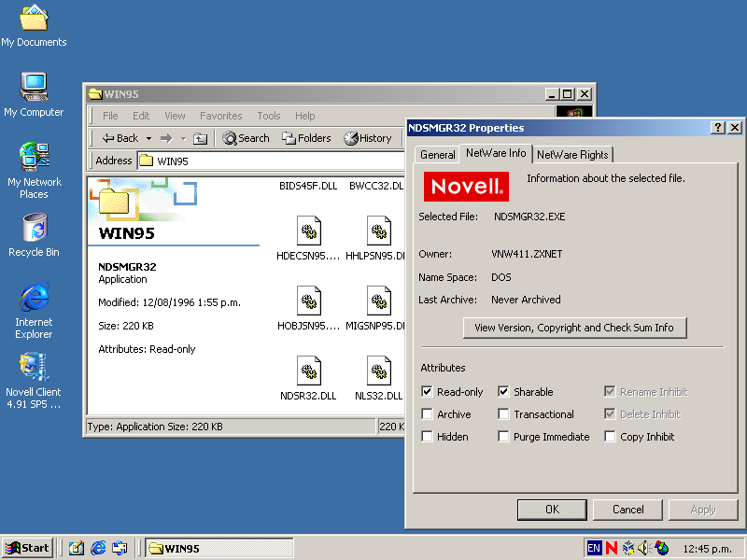Click the WIN95 address bar field
747x560 pixels.
pos(272,161)
